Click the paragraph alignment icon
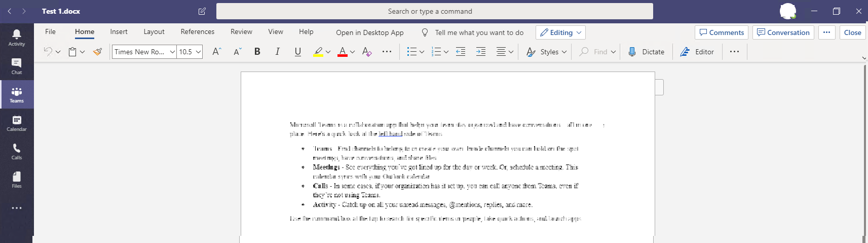This screenshot has width=868, height=243. pyautogui.click(x=501, y=52)
